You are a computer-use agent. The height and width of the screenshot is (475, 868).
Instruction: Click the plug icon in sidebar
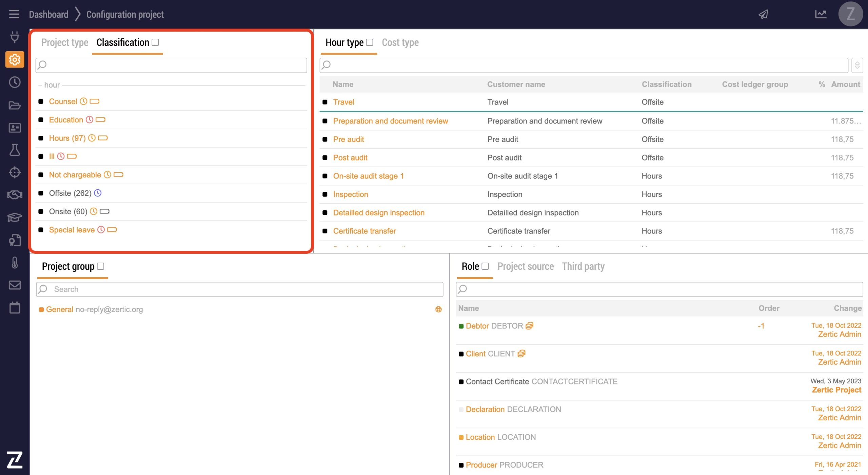click(15, 37)
